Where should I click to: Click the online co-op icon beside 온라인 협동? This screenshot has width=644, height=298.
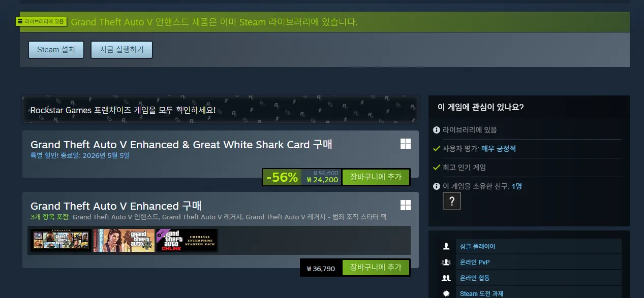tap(446, 278)
